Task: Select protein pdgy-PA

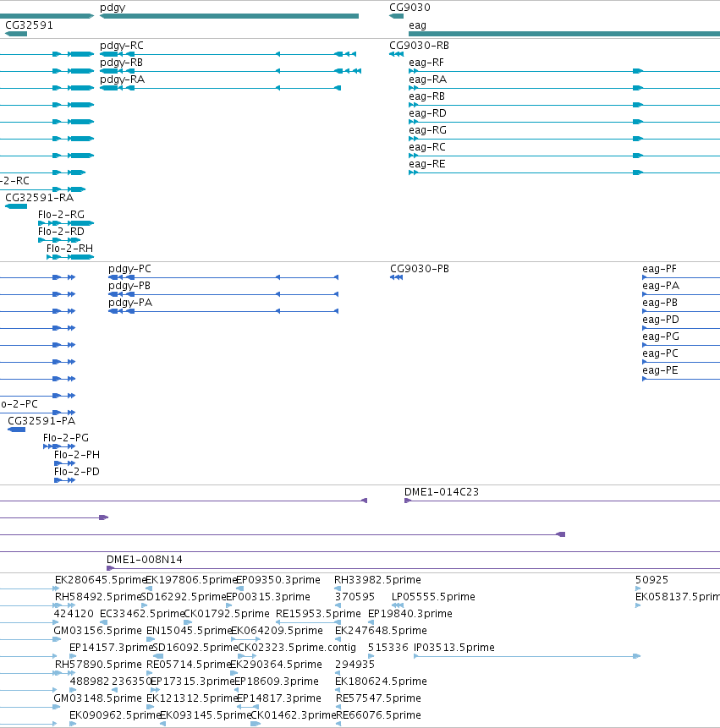Action: tap(223, 311)
